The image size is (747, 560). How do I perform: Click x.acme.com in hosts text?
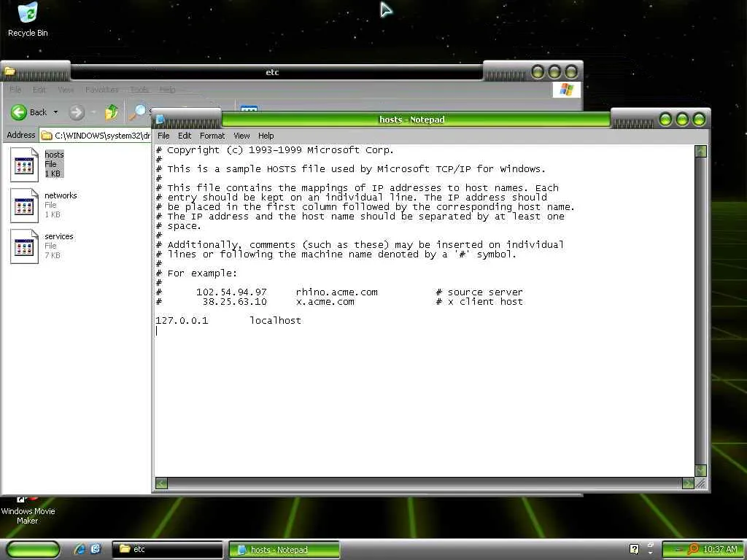325,301
